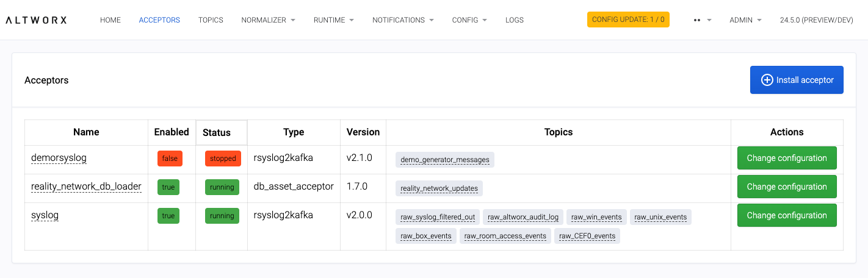Open the two-dots dropdown in header
This screenshot has width=868, height=278.
click(703, 20)
